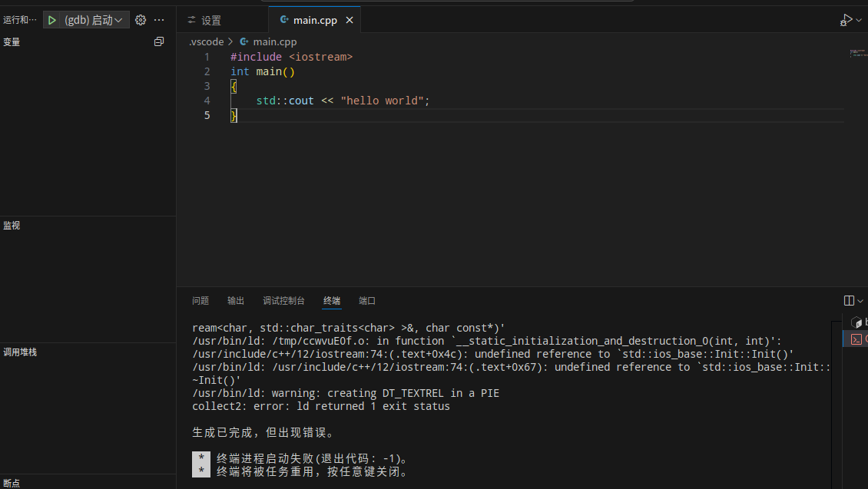This screenshot has height=489, width=868.
Task: Collapse the 变量 section header
Action: pyautogui.click(x=88, y=42)
